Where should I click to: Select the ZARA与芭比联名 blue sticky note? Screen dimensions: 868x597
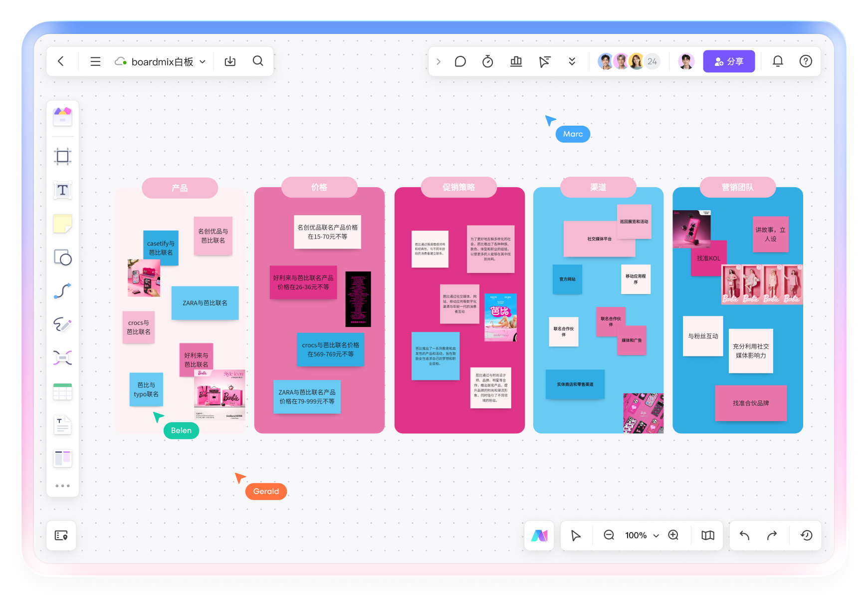(205, 303)
